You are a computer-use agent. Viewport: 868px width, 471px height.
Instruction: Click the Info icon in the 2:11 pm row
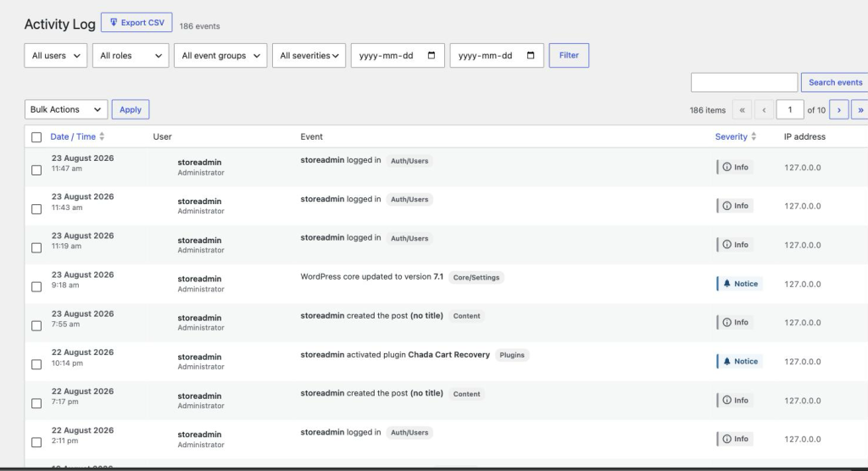726,439
